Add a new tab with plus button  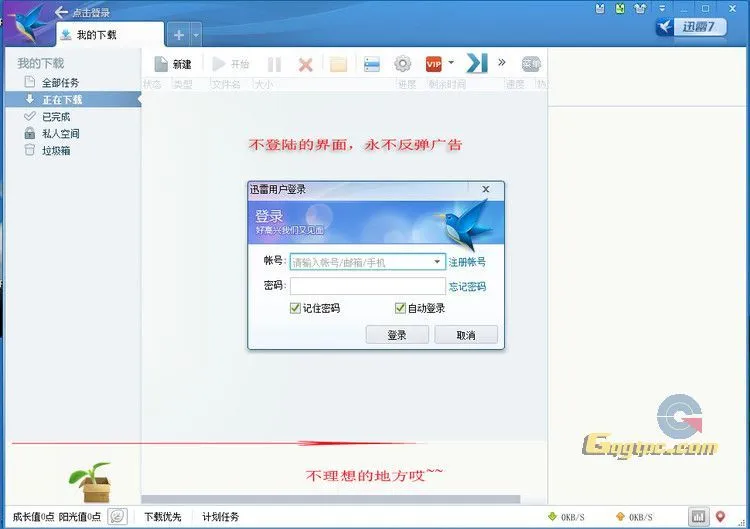179,35
